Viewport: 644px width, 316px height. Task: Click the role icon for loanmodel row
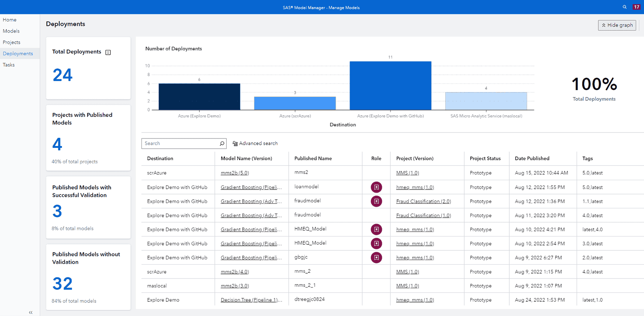(376, 187)
